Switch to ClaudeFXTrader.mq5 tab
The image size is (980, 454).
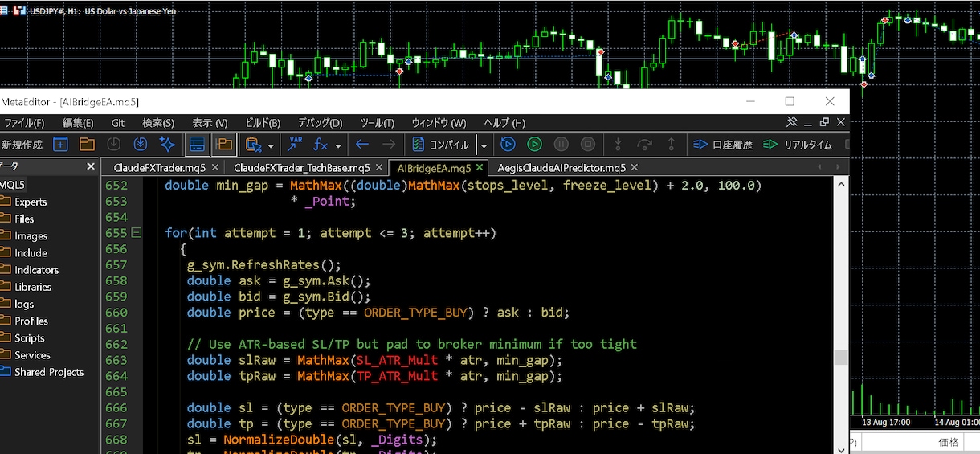click(159, 168)
